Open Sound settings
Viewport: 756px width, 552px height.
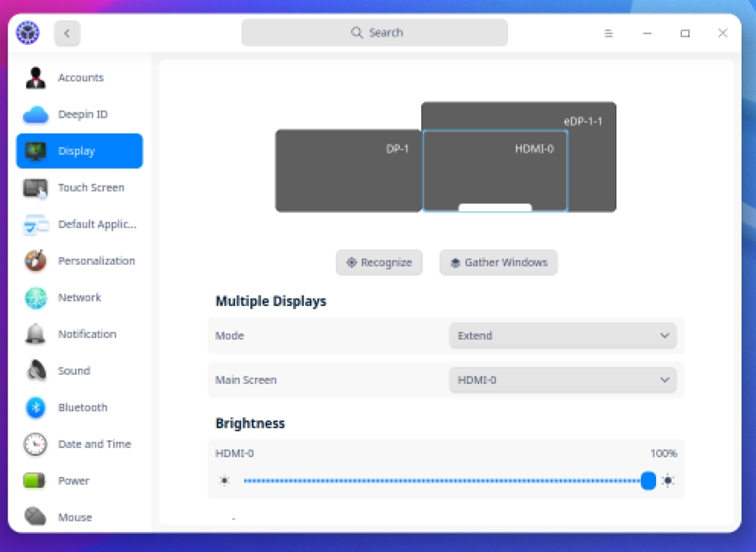coord(79,371)
